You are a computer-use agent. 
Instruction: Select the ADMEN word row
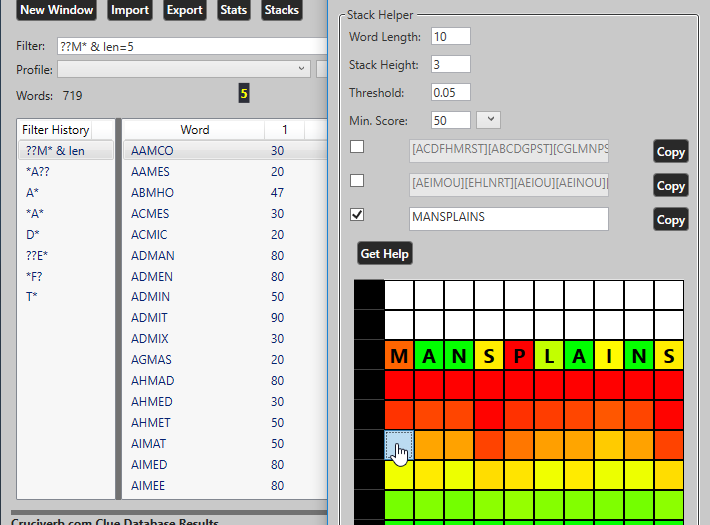click(x=225, y=276)
